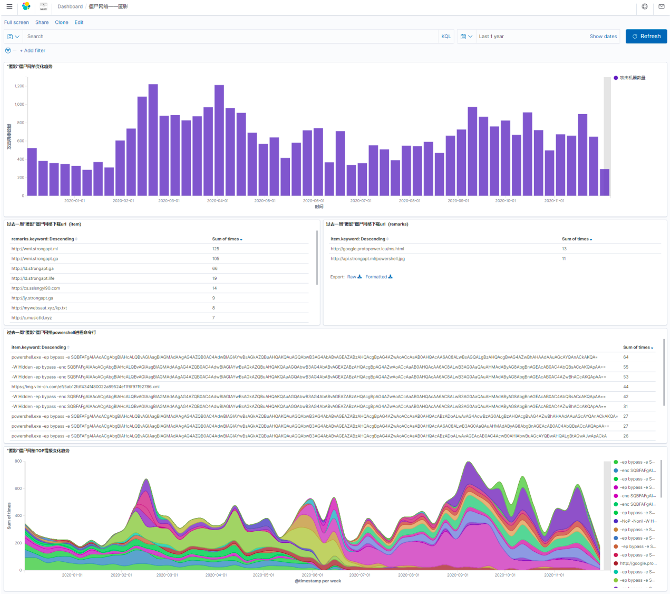Sort by the remarks.keyword: Descending column
670x595 pixels.
[x=44, y=239]
